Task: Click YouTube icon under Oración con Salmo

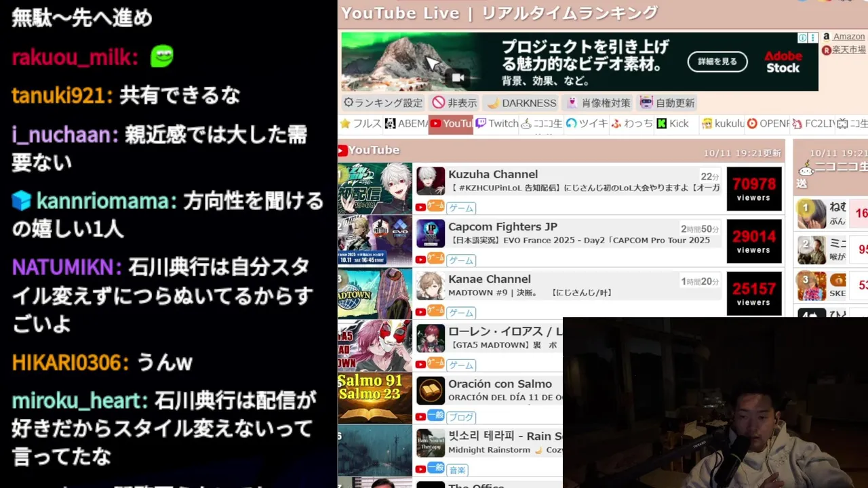Action: pos(420,417)
